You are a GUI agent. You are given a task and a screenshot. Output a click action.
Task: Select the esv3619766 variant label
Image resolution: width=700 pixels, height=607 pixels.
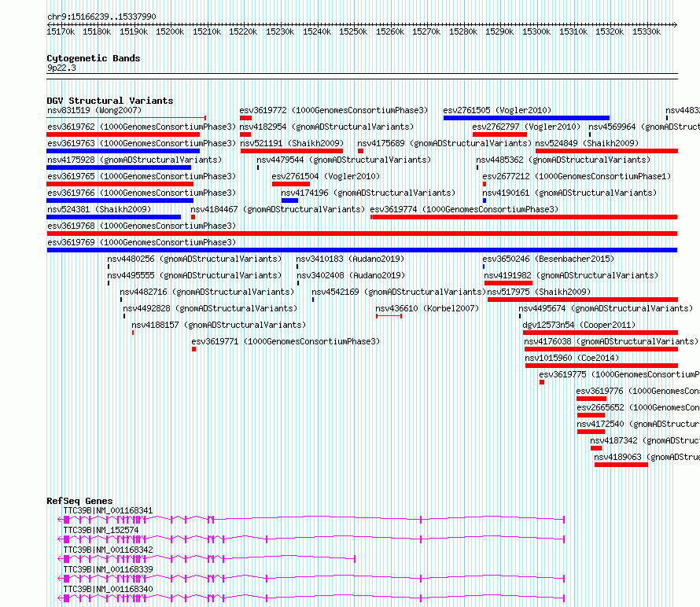tap(142, 193)
